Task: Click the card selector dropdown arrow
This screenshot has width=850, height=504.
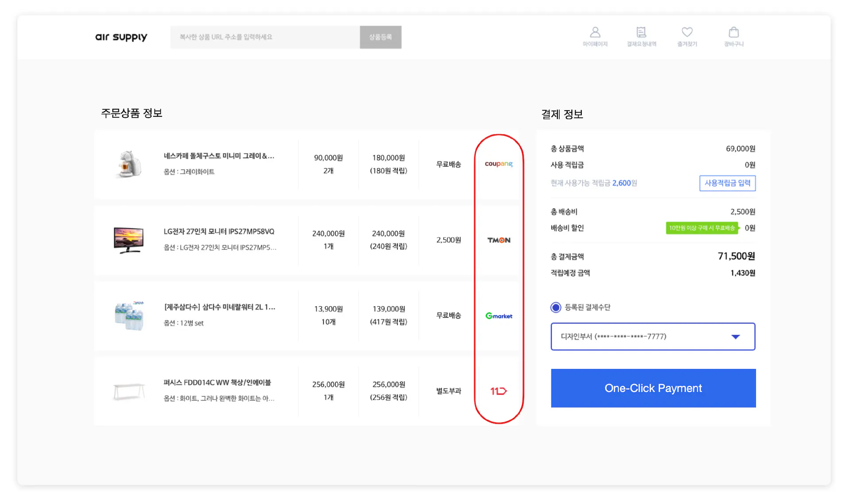Action: point(736,336)
